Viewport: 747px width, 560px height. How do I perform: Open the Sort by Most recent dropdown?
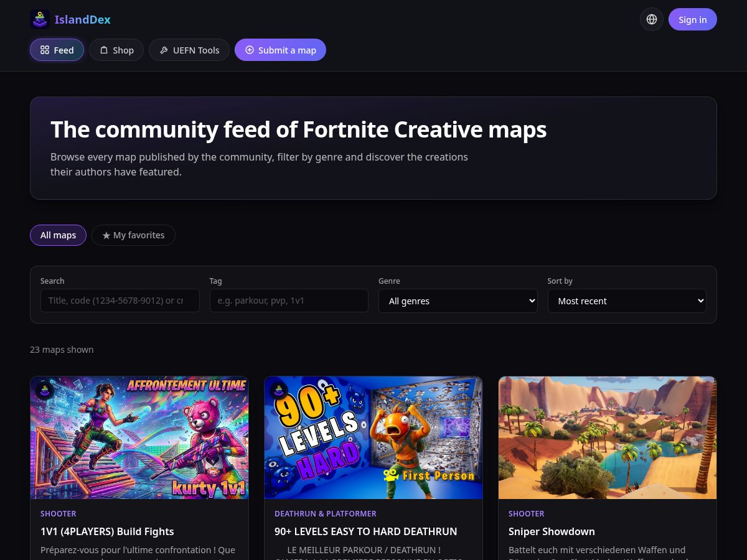(x=627, y=301)
